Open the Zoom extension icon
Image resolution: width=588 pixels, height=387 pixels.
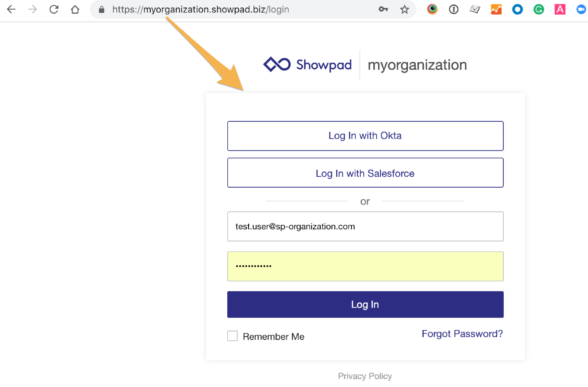pyautogui.click(x=581, y=9)
